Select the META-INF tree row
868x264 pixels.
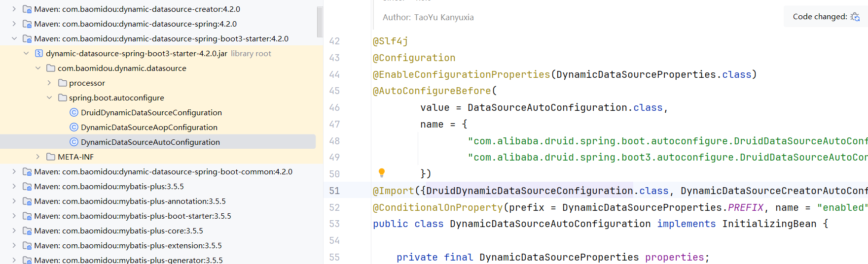pos(158,157)
